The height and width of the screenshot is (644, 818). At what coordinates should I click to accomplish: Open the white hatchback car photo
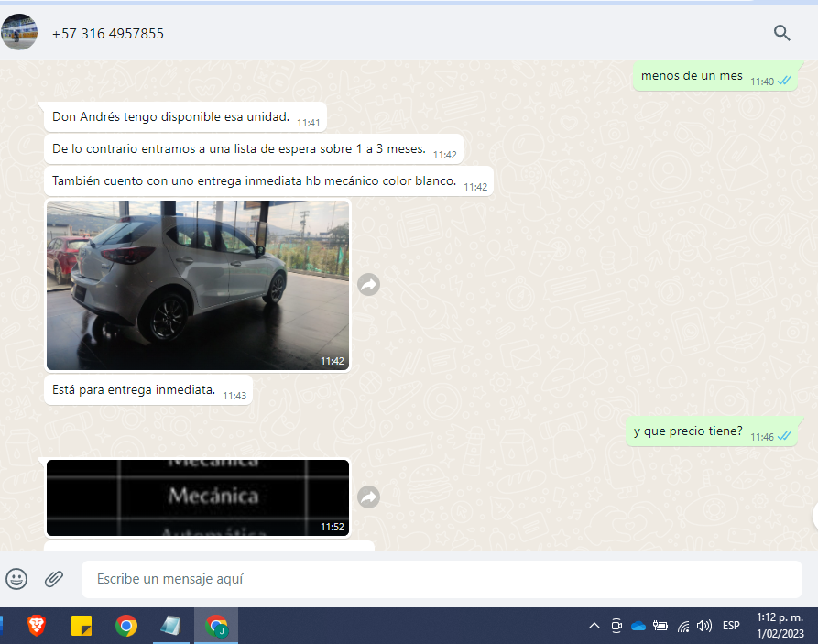click(198, 286)
